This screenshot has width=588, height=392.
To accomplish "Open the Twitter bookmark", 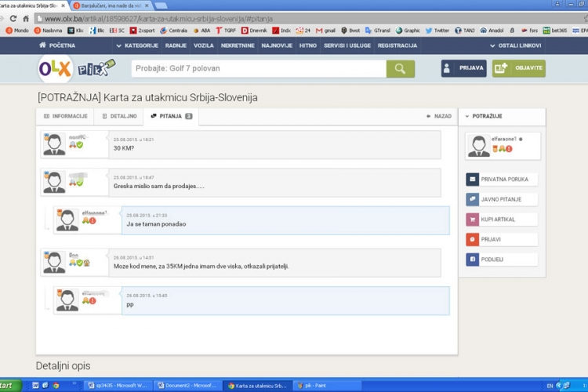I will (437, 31).
